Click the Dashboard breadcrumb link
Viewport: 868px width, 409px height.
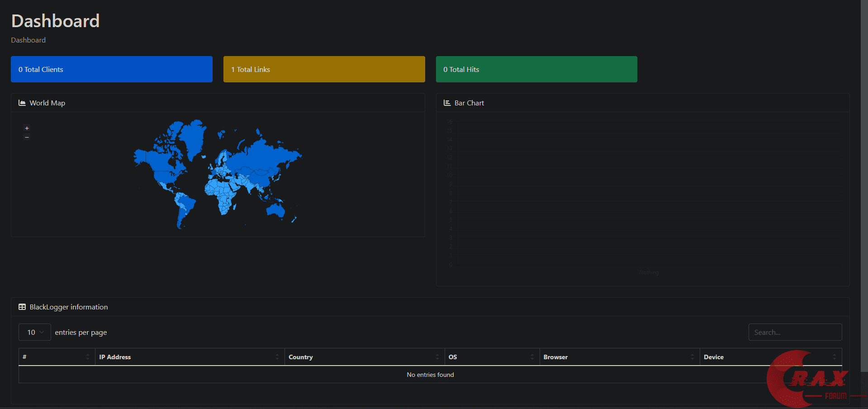(x=28, y=40)
